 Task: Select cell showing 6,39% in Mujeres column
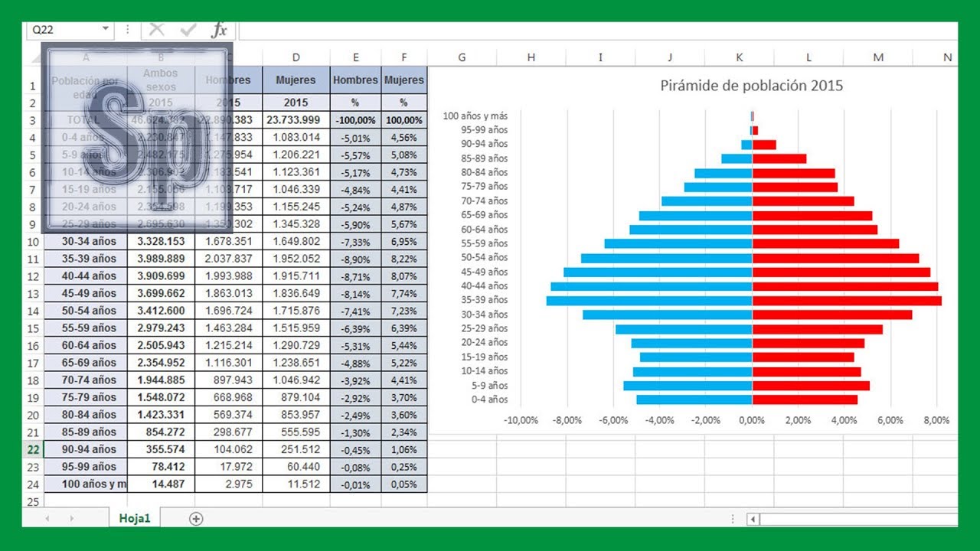coord(403,328)
